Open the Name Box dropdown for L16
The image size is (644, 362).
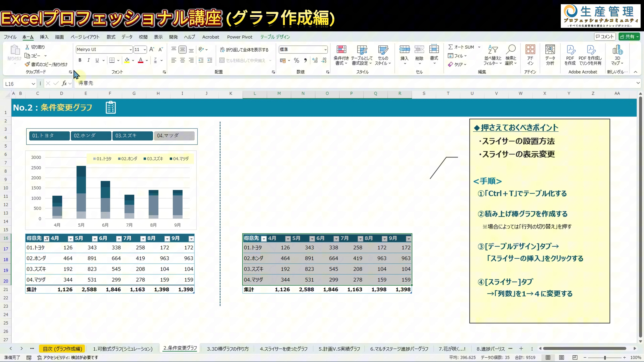click(x=33, y=84)
